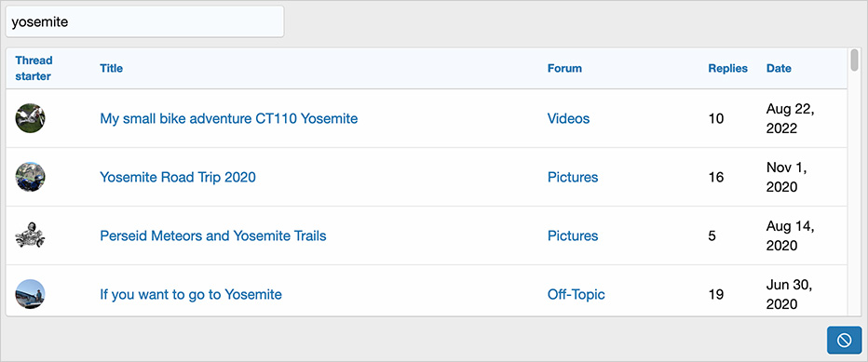Open 'Yosemite Road Trip 2020' thread
Image resolution: width=868 pixels, height=362 pixels.
(x=178, y=177)
